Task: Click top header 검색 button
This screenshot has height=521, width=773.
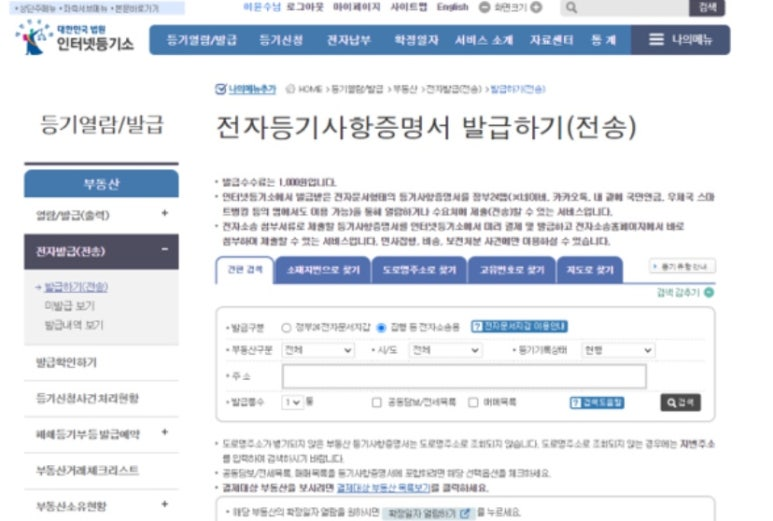Action: (707, 7)
